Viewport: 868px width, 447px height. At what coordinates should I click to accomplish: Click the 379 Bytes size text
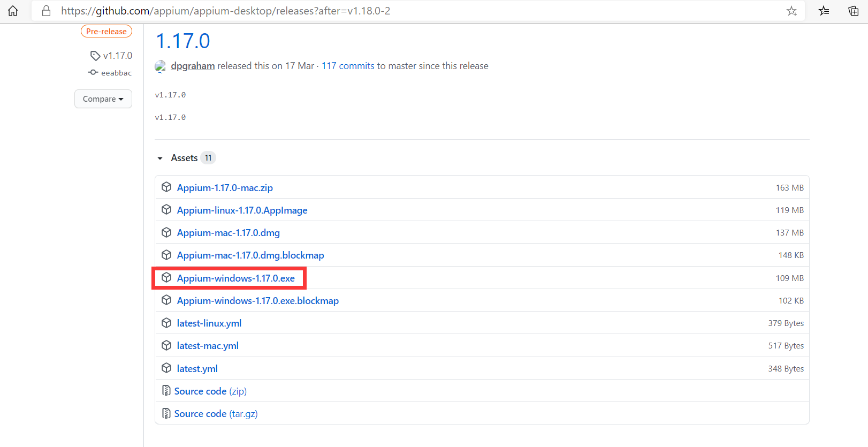(x=786, y=323)
